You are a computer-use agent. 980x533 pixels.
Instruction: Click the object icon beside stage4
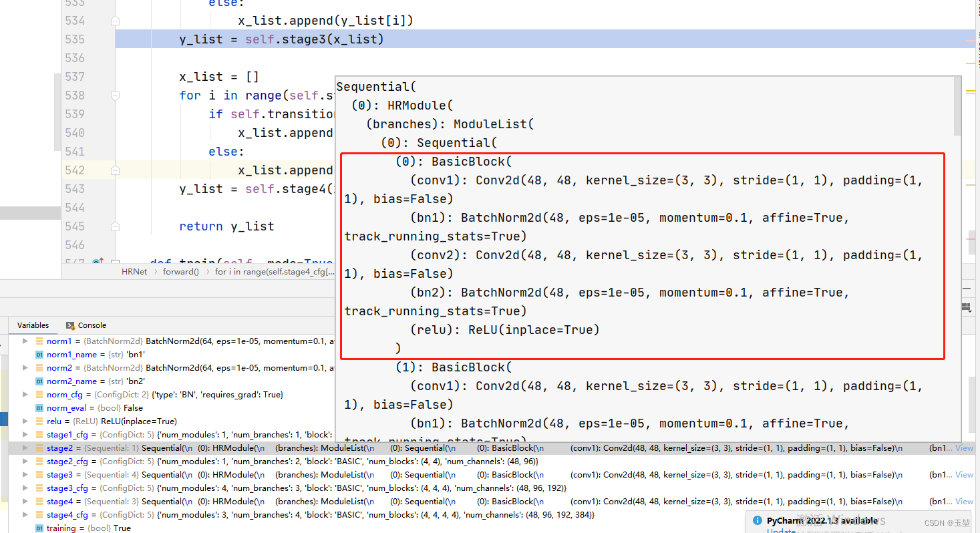click(x=39, y=502)
